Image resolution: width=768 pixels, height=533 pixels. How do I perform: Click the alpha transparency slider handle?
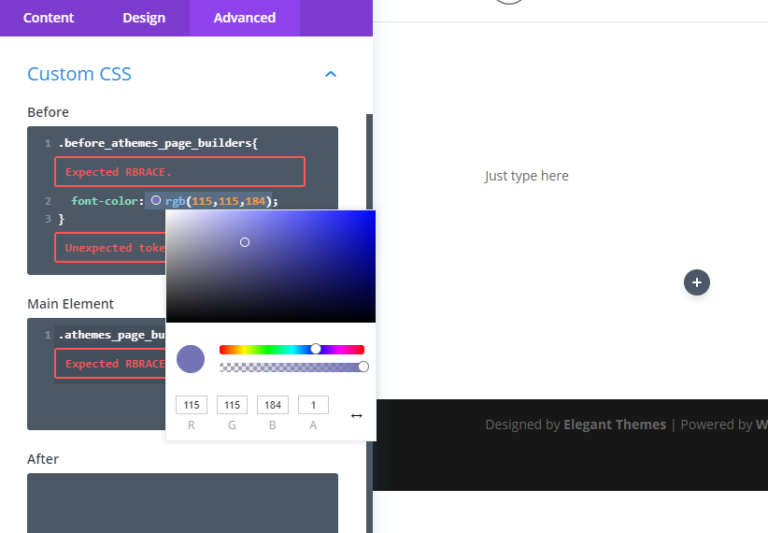(x=363, y=366)
